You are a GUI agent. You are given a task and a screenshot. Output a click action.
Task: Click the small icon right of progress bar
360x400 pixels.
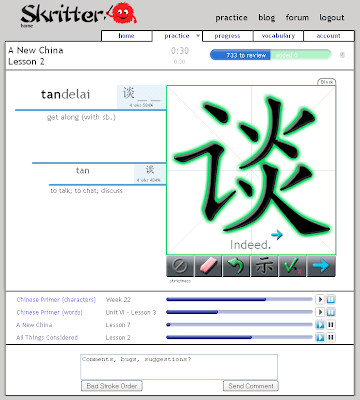(342, 55)
